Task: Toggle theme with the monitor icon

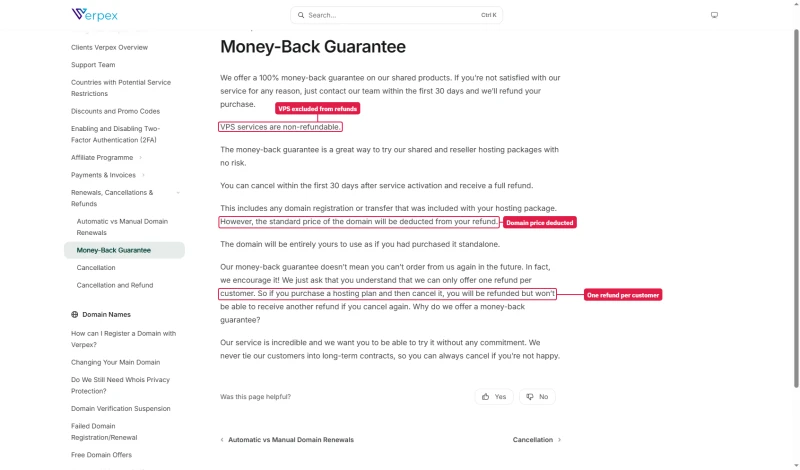Action: (714, 15)
